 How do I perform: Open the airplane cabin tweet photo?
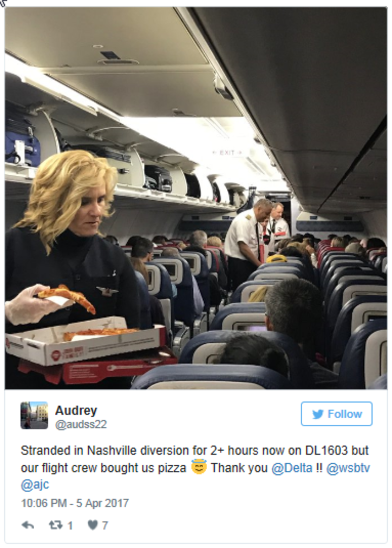[x=196, y=198]
